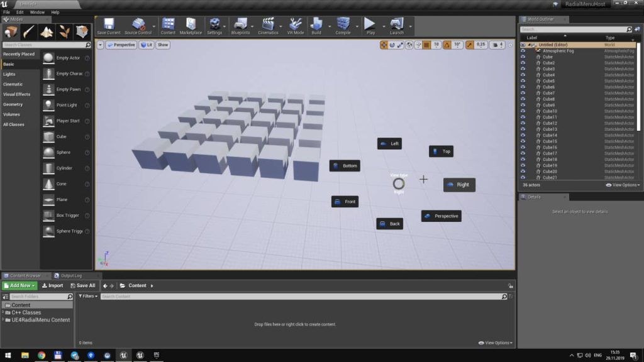Open Perspective view mode dropdown
Screen dimensions: 644x362
point(121,45)
